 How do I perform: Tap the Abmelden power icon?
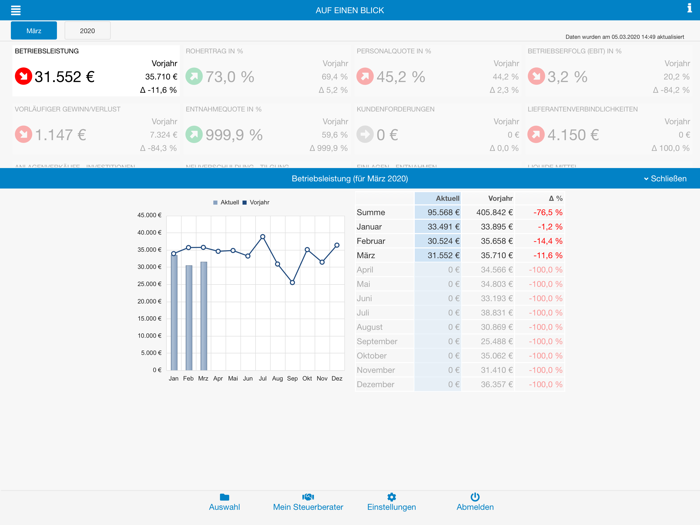tap(475, 497)
